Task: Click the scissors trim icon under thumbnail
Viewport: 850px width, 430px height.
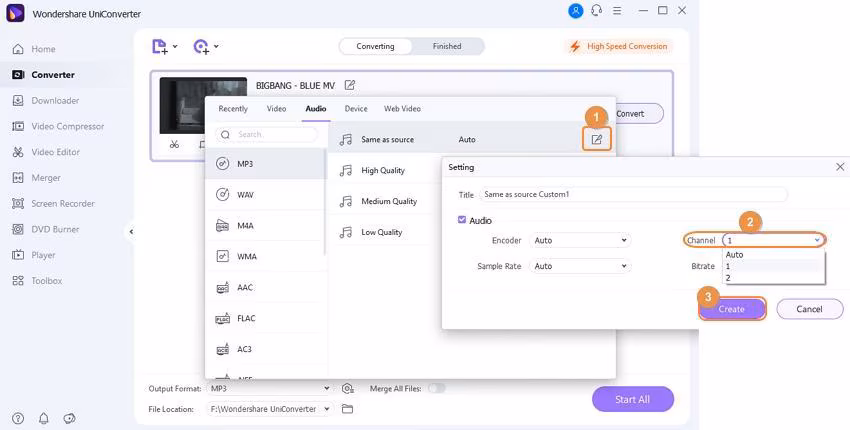Action: (174, 144)
